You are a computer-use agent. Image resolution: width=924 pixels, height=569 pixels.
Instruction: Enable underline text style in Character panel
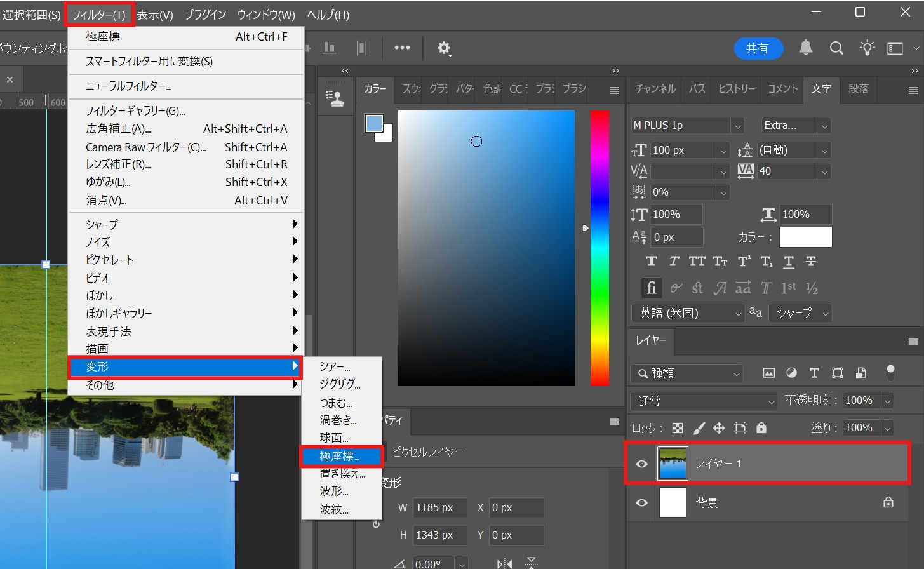click(x=789, y=262)
